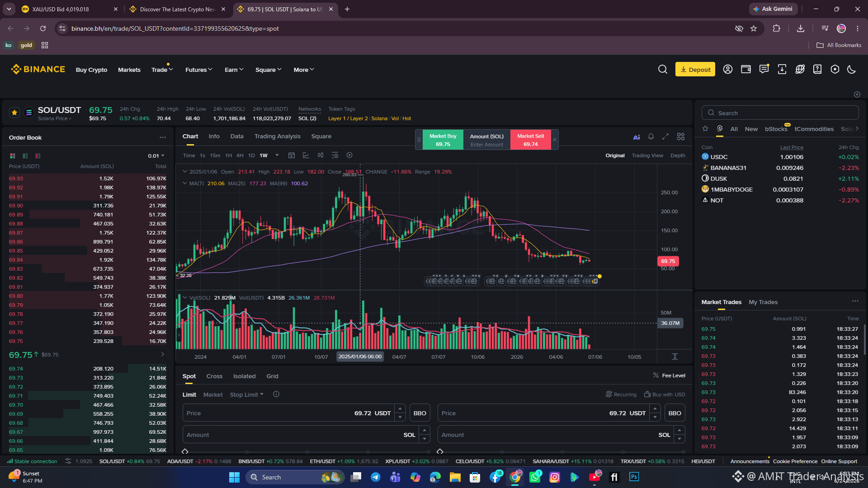The image size is (868, 488).
Task: Show both buy and sell orders view
Action: pos(13,156)
